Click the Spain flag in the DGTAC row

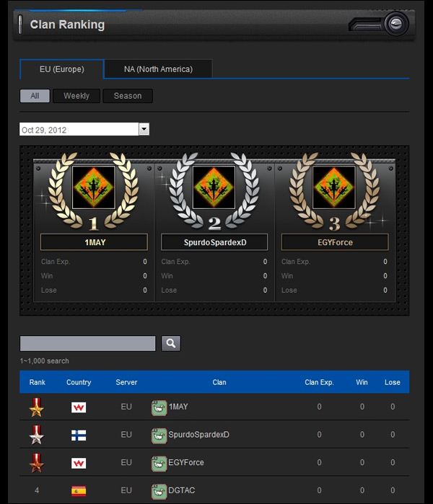coord(79,491)
